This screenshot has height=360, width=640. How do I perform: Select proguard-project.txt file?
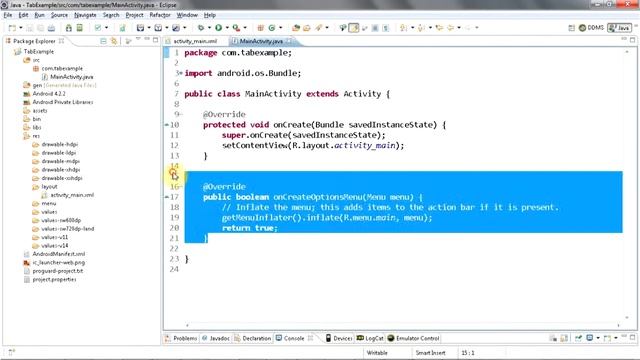(58, 271)
